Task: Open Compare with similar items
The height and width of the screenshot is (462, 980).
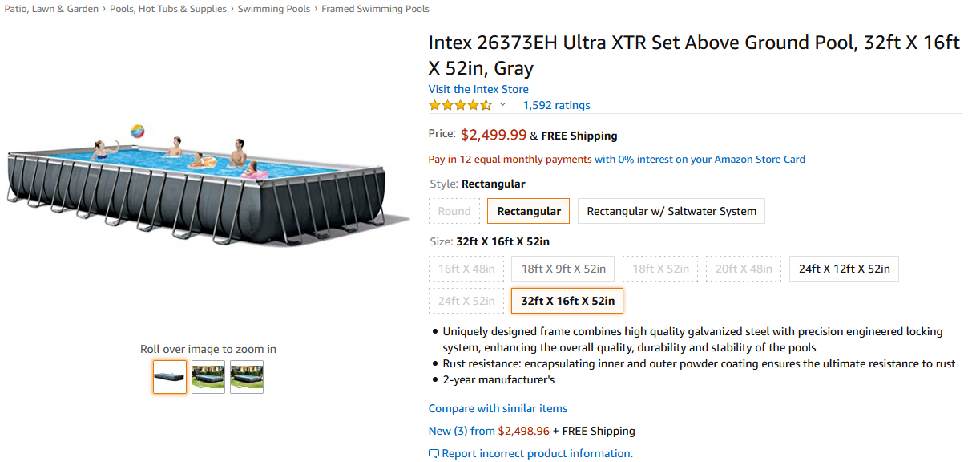Action: pos(498,408)
